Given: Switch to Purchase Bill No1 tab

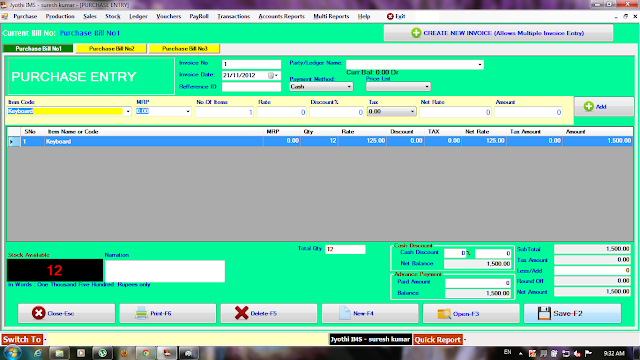Looking at the screenshot, I should [38, 49].
